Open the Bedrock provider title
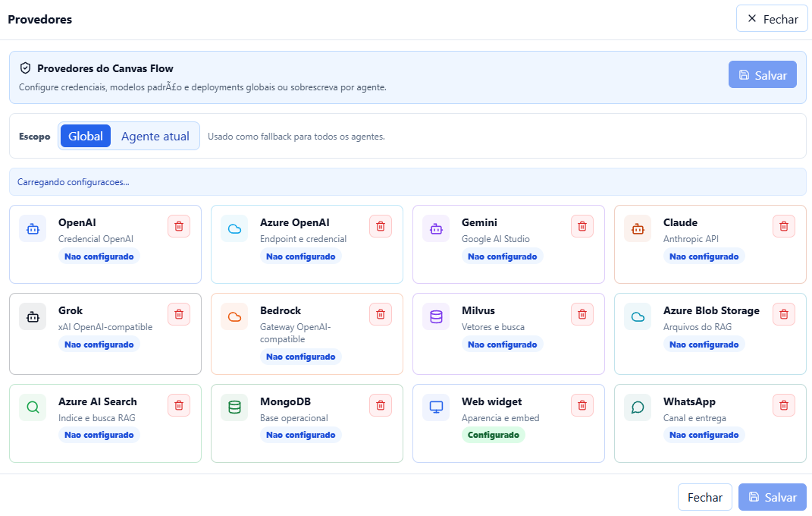This screenshot has height=516, width=812. (x=281, y=311)
